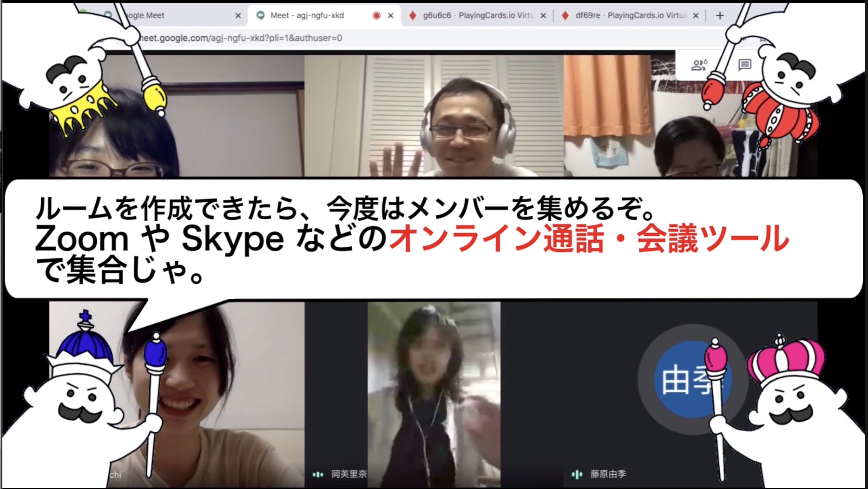The width and height of the screenshot is (868, 489).
Task: Open the Google Meet chat panel
Action: [x=744, y=65]
